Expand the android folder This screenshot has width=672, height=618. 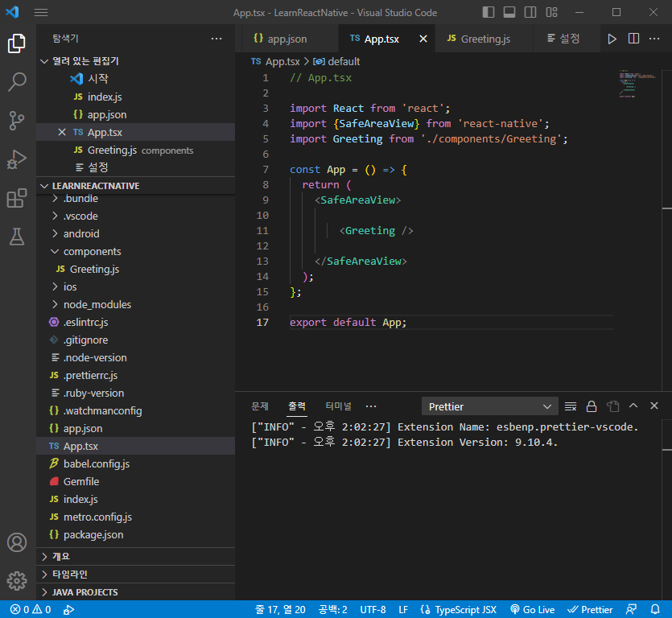tap(135, 233)
